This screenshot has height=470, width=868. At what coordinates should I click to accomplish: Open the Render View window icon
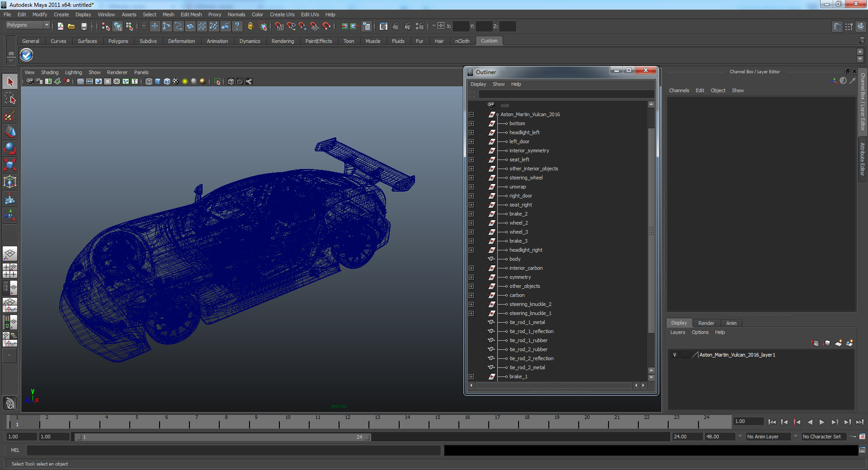pos(383,26)
